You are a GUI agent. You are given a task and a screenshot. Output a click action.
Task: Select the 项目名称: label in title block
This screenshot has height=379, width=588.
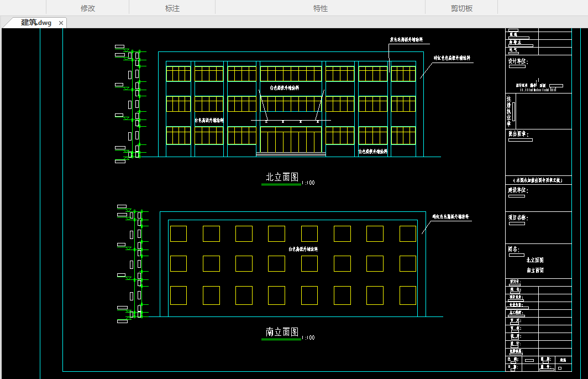tap(518, 217)
